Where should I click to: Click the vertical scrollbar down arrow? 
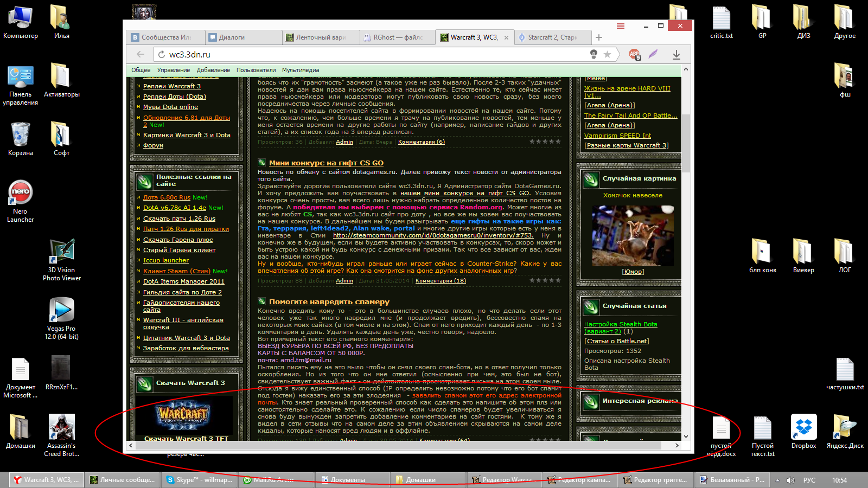(686, 436)
